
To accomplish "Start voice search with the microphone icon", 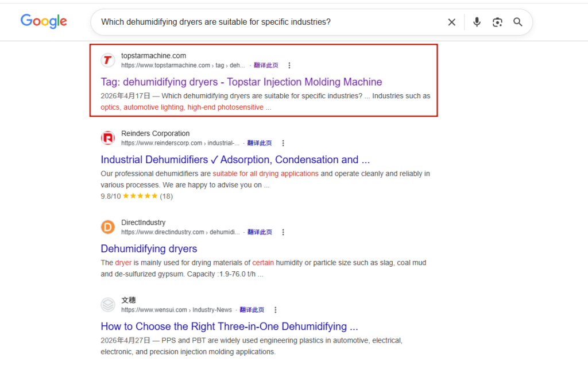I will pos(477,22).
